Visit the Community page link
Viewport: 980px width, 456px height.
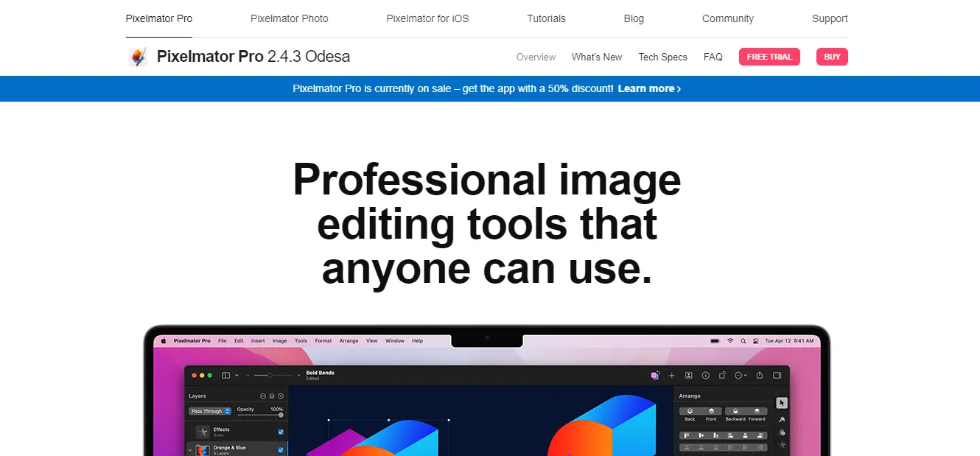(728, 18)
